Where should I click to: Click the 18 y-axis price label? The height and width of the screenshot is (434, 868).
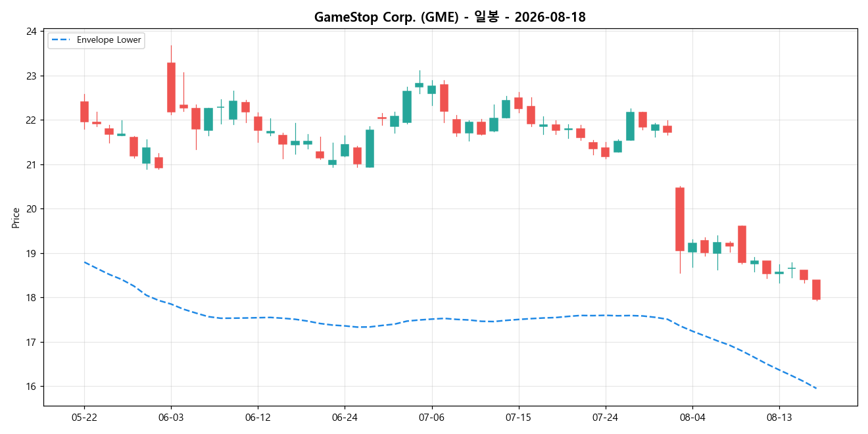pyautogui.click(x=32, y=298)
